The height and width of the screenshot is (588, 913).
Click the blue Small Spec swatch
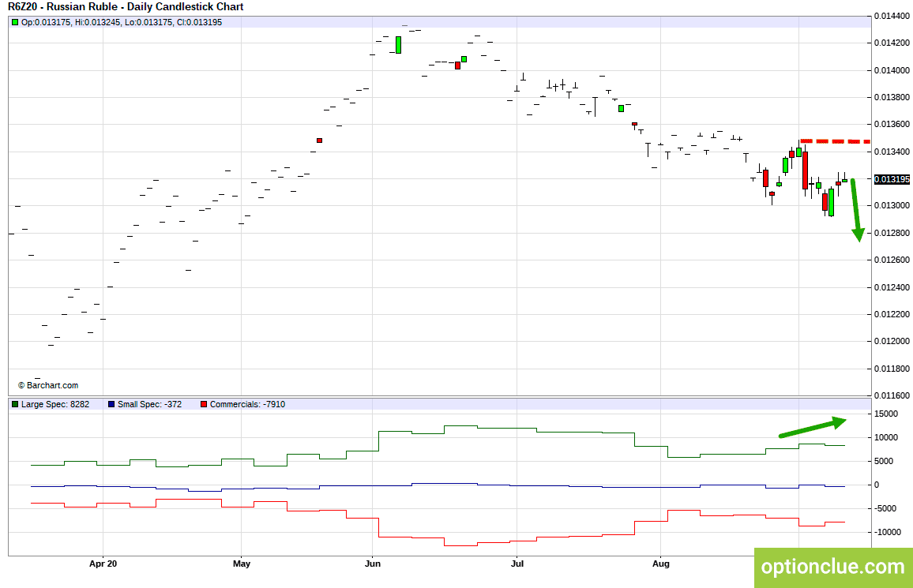pyautogui.click(x=111, y=404)
